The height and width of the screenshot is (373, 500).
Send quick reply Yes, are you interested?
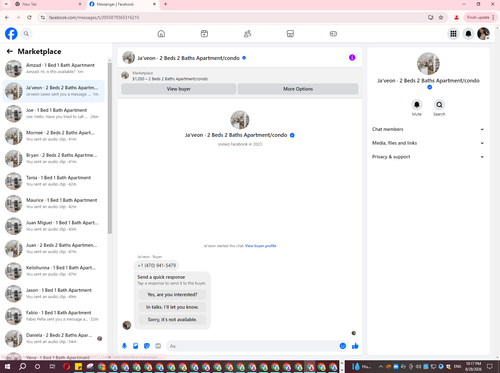pos(172,295)
